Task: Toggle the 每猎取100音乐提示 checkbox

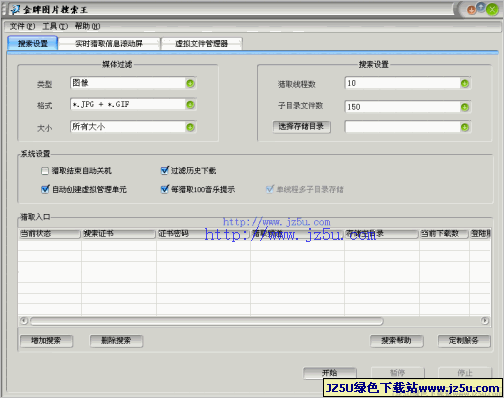Action: tap(164, 189)
